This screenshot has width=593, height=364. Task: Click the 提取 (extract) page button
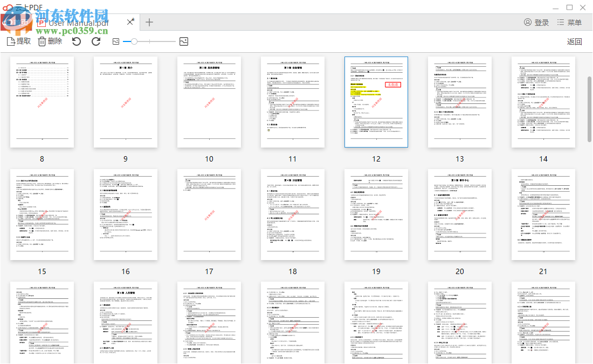(x=19, y=41)
